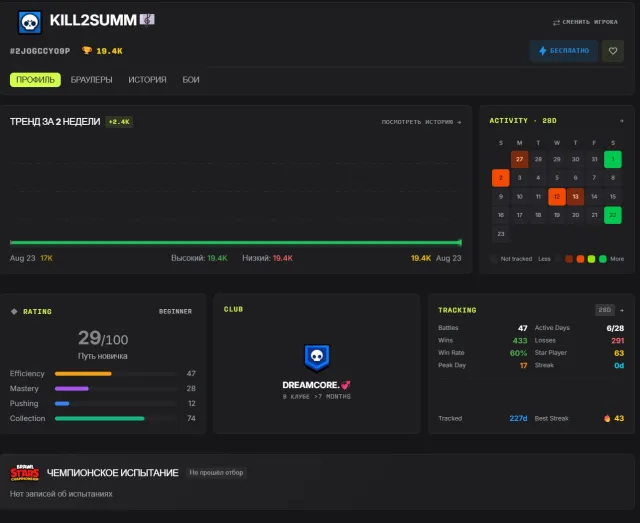Click the Tracked 227d value
Screen dimensions: 640x523
pyautogui.click(x=518, y=418)
